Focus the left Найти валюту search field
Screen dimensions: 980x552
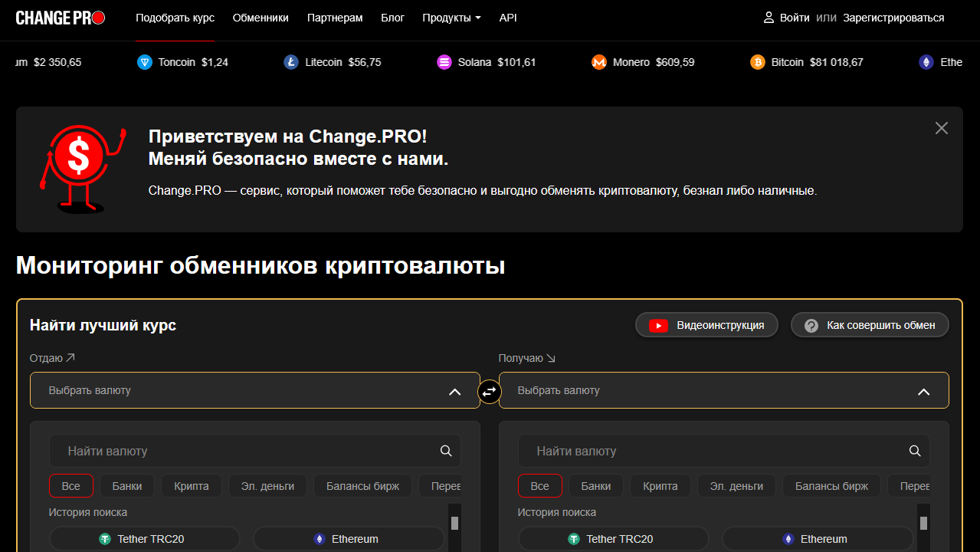coord(255,451)
